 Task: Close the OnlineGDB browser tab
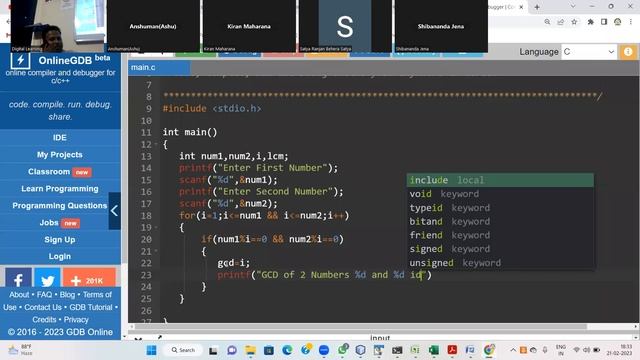click(x=521, y=7)
